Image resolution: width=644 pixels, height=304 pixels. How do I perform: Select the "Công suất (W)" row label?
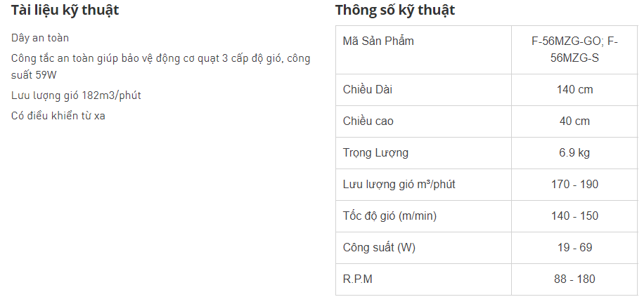coord(379,248)
